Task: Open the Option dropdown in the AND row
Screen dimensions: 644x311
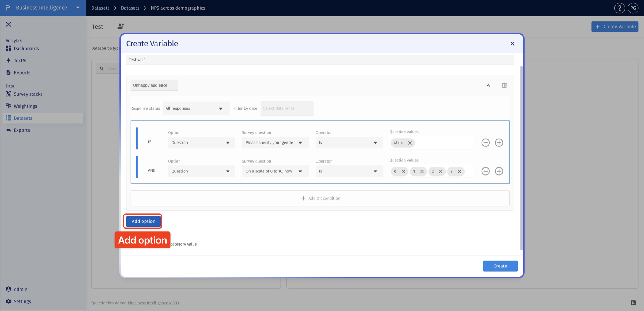Action: (201, 171)
